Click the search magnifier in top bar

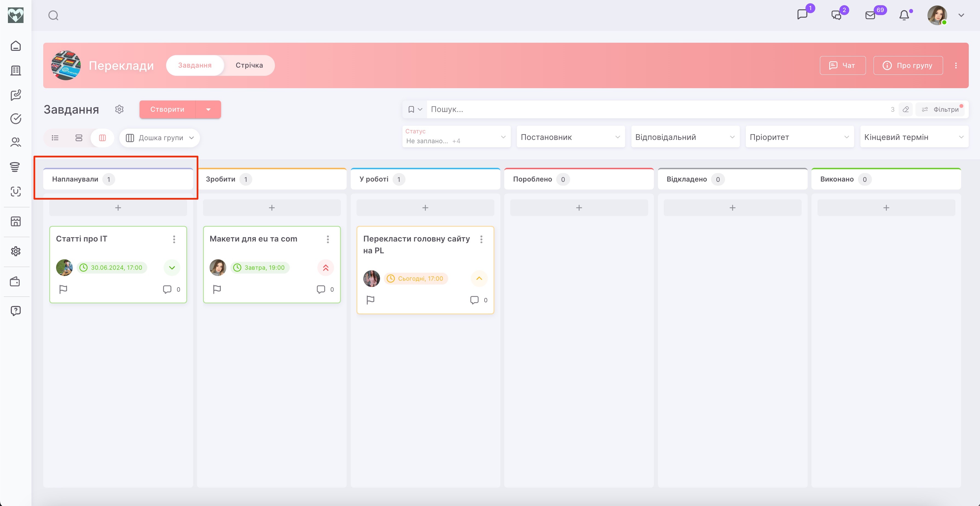pos(53,15)
